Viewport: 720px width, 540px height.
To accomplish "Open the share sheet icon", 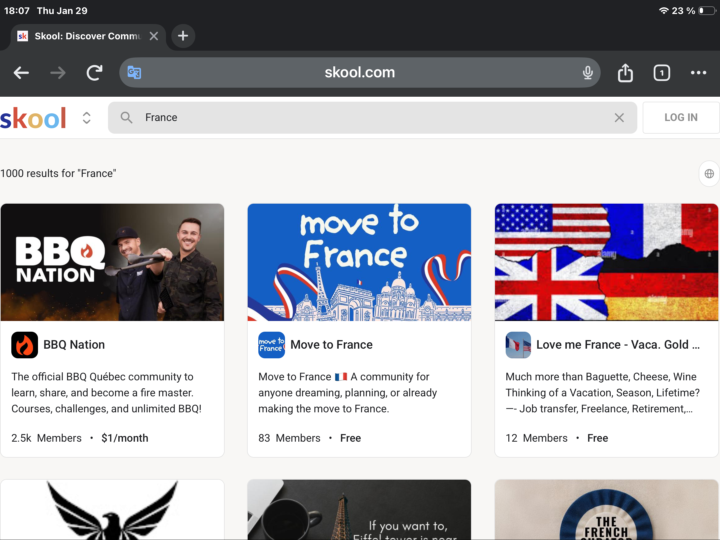I will [x=625, y=73].
